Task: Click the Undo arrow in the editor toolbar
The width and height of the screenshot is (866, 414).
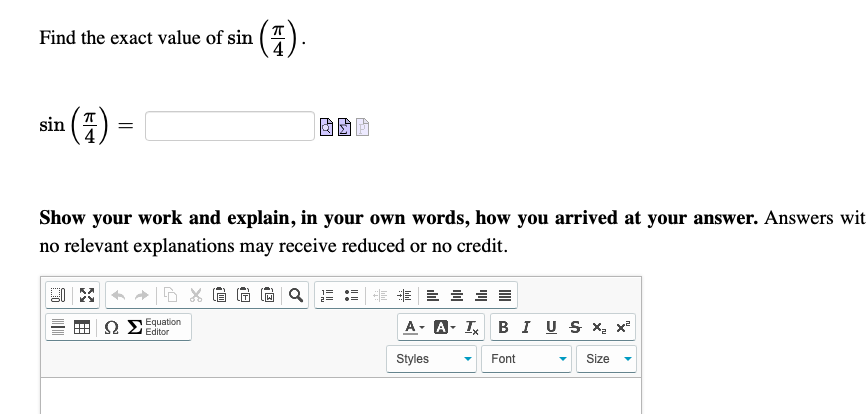Action: click(x=118, y=295)
